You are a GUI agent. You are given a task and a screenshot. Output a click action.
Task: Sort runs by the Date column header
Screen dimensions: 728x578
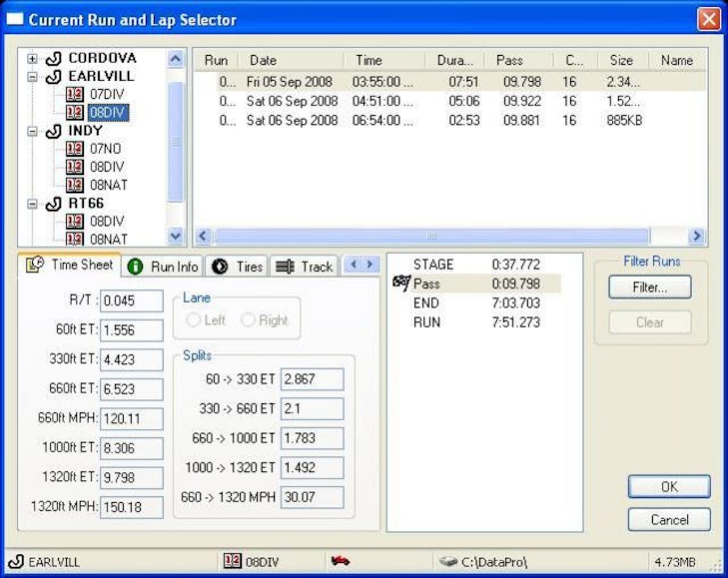tap(290, 61)
